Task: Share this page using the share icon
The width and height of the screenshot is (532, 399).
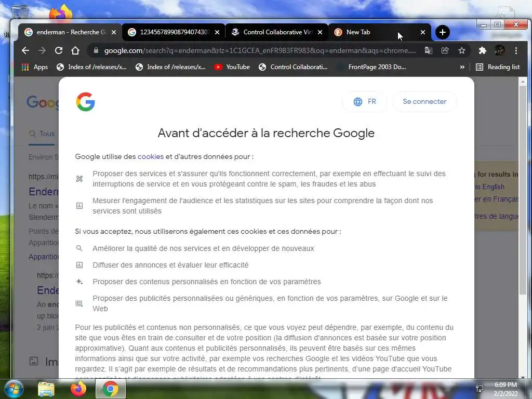Action: (445, 50)
